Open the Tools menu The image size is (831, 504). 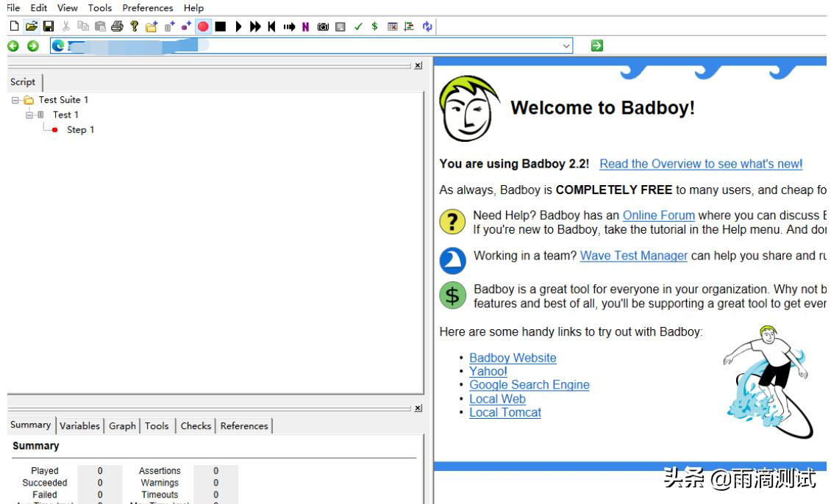click(99, 8)
